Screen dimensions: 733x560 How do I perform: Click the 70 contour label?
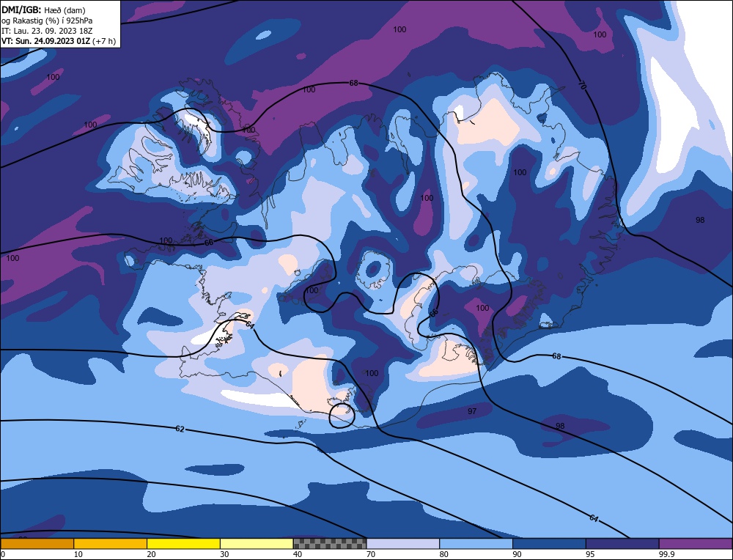(582, 85)
